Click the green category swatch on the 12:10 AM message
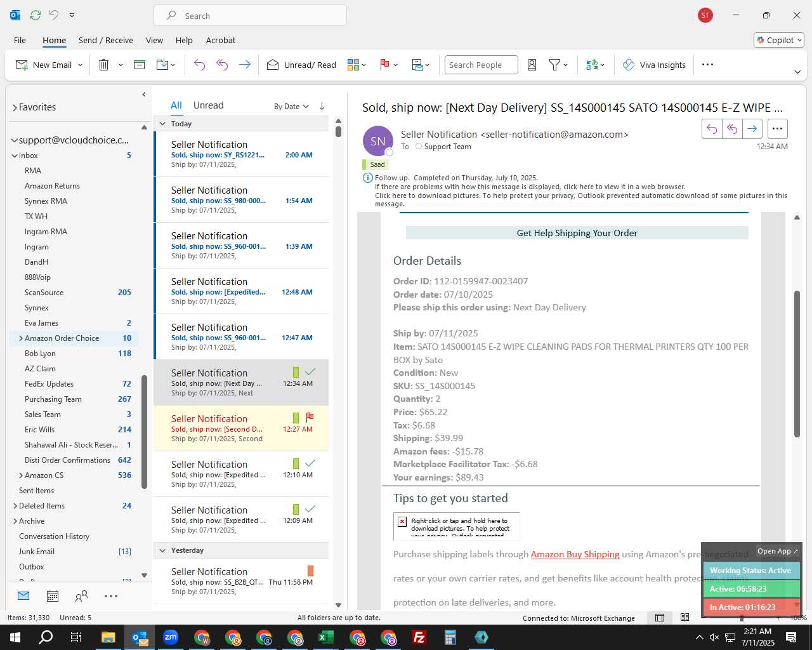 pos(296,463)
